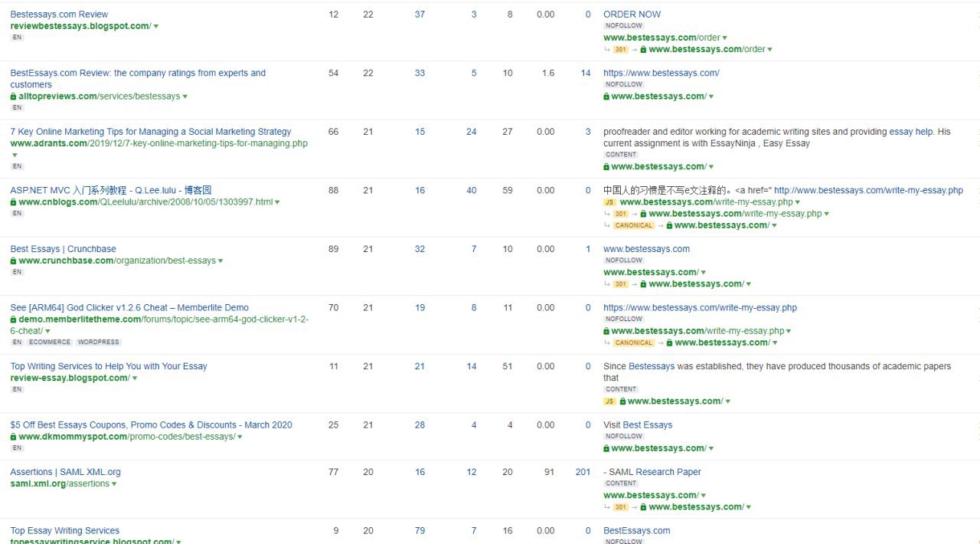Click the WORDPRESS tag under memberlitetheme URL

[98, 342]
